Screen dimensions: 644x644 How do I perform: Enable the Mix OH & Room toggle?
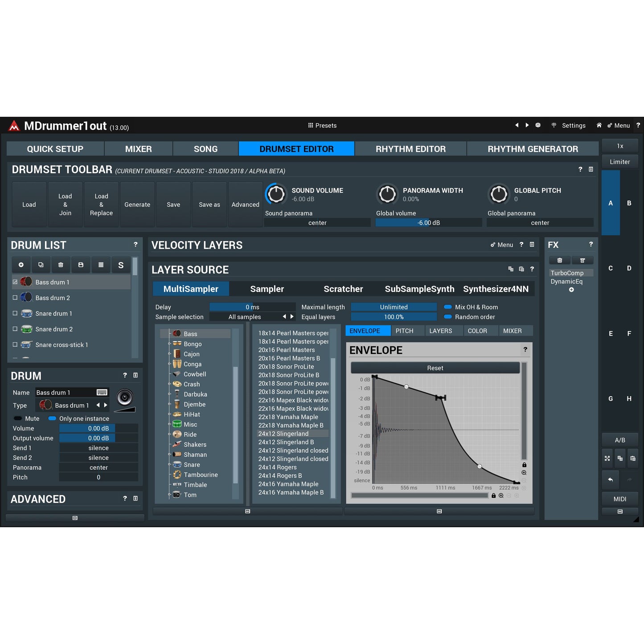coord(447,307)
